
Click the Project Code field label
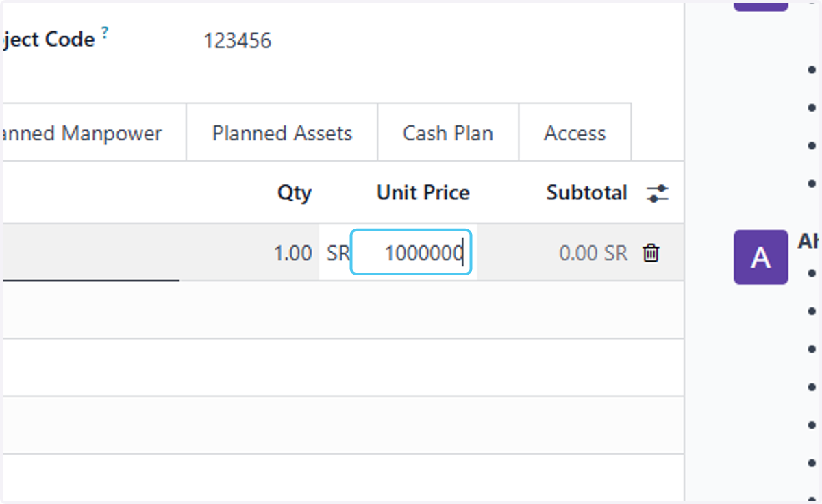coord(48,40)
